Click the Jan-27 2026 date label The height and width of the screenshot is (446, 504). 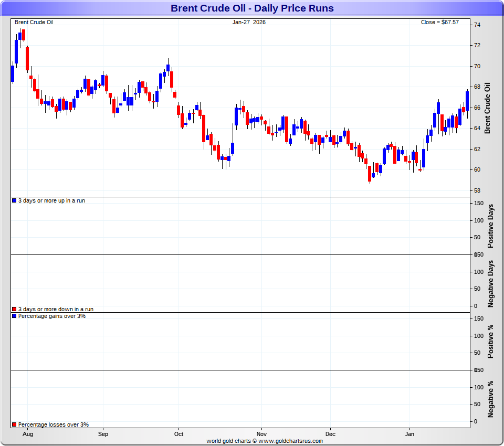coord(249,22)
